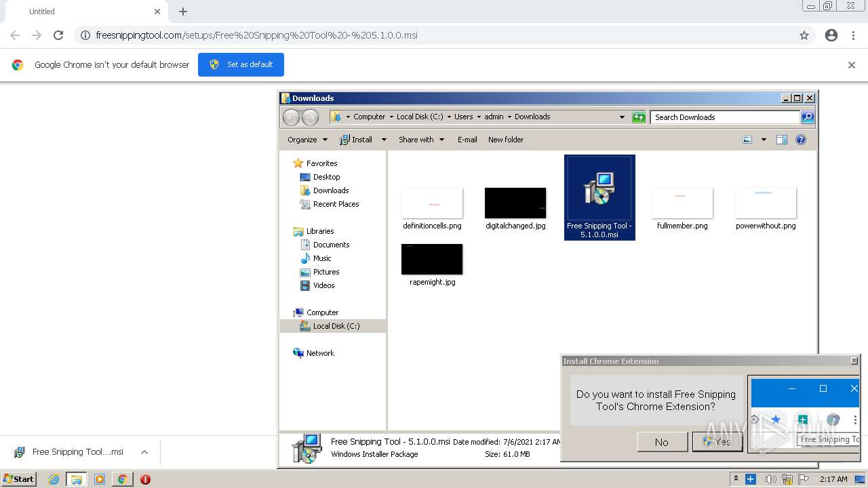
Task: Click the volume icon in system tray
Action: [770, 479]
